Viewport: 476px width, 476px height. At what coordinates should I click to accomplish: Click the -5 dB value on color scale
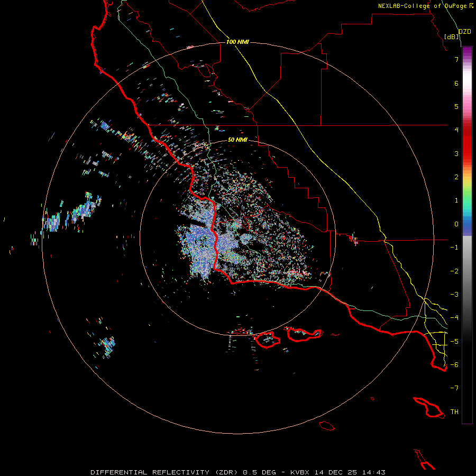tap(454, 342)
